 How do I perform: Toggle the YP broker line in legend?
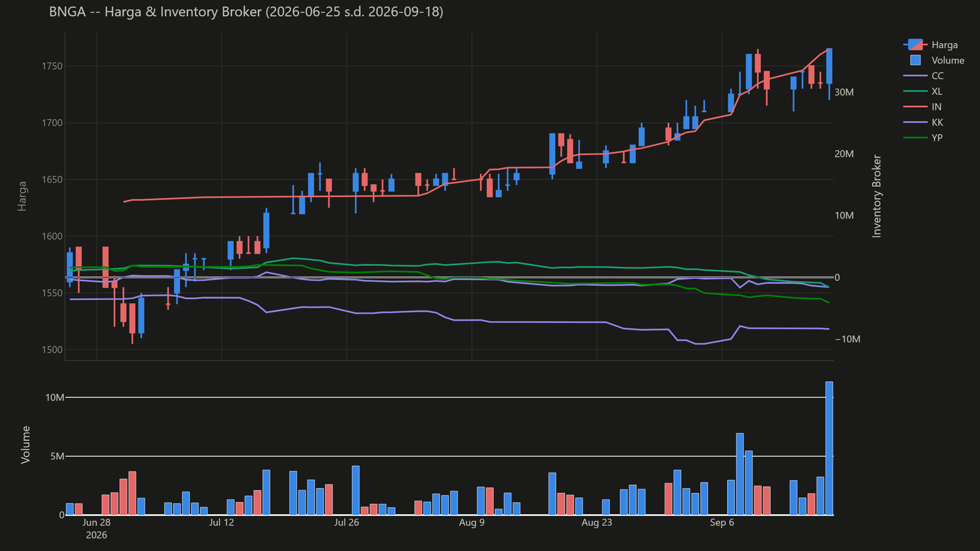coord(924,138)
